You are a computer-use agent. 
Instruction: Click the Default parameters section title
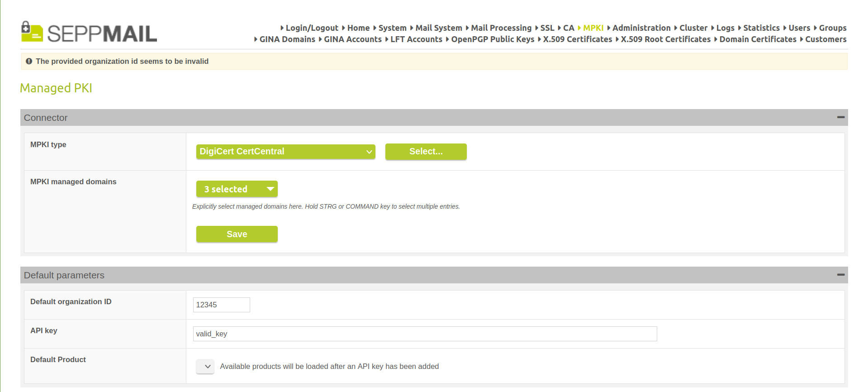[x=64, y=275]
